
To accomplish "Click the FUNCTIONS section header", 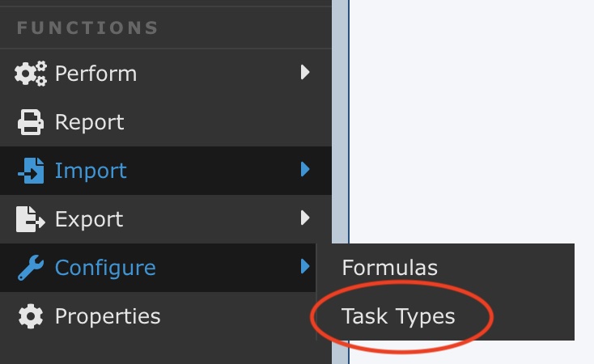I will pos(87,28).
